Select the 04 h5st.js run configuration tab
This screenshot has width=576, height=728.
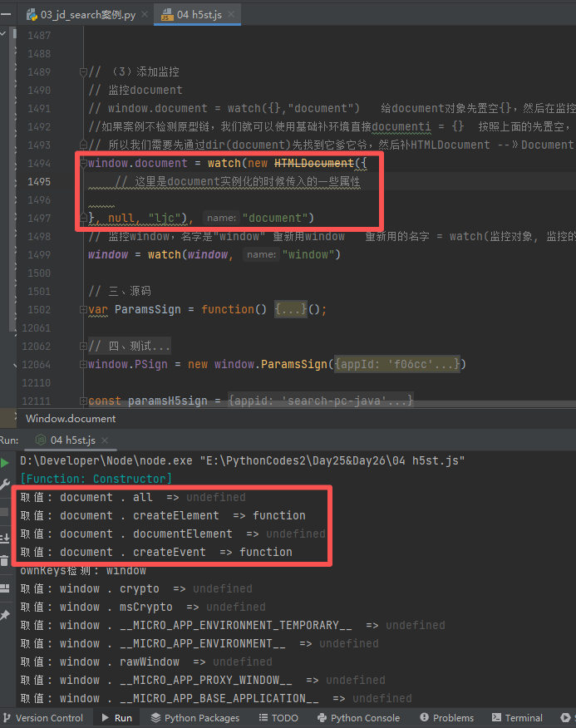tap(71, 440)
